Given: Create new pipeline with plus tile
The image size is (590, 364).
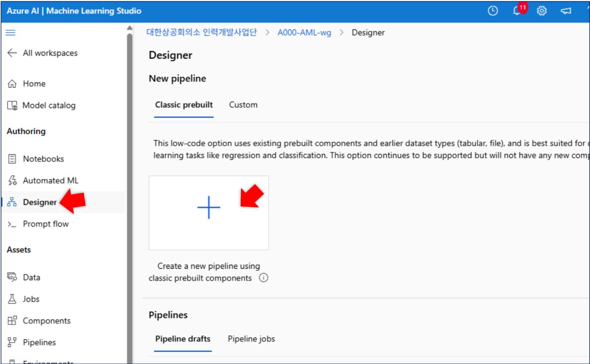Looking at the screenshot, I should 209,213.
